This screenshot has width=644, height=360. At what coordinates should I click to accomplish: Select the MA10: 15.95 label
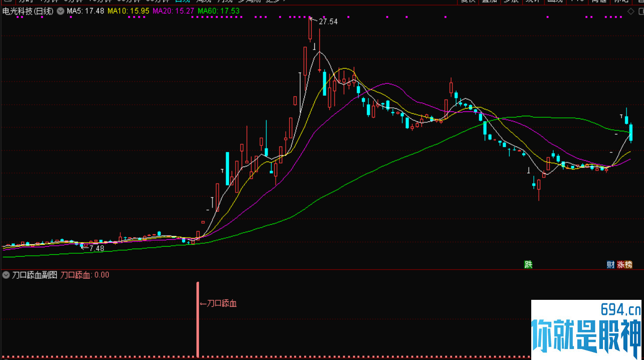tap(129, 11)
